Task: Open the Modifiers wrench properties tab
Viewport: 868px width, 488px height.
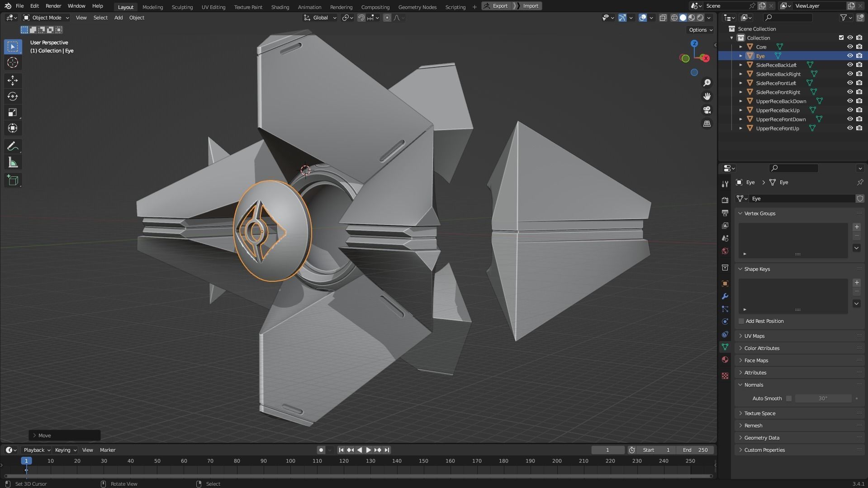Action: click(x=725, y=296)
